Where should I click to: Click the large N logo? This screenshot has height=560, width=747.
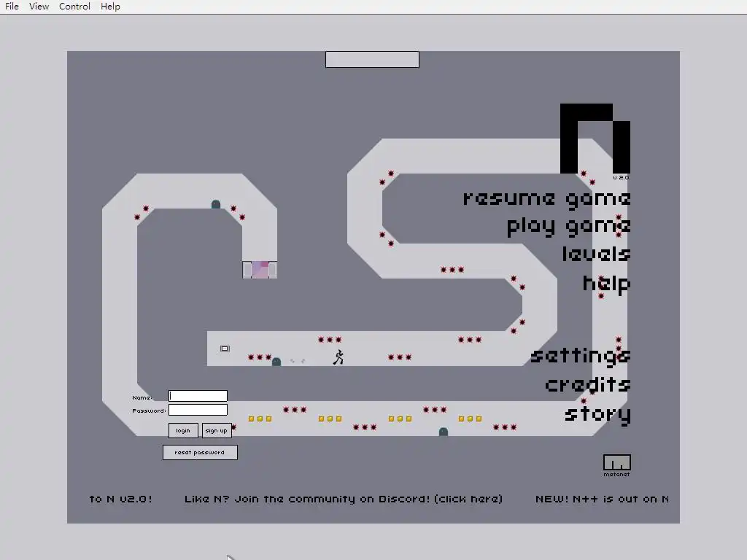click(x=595, y=139)
